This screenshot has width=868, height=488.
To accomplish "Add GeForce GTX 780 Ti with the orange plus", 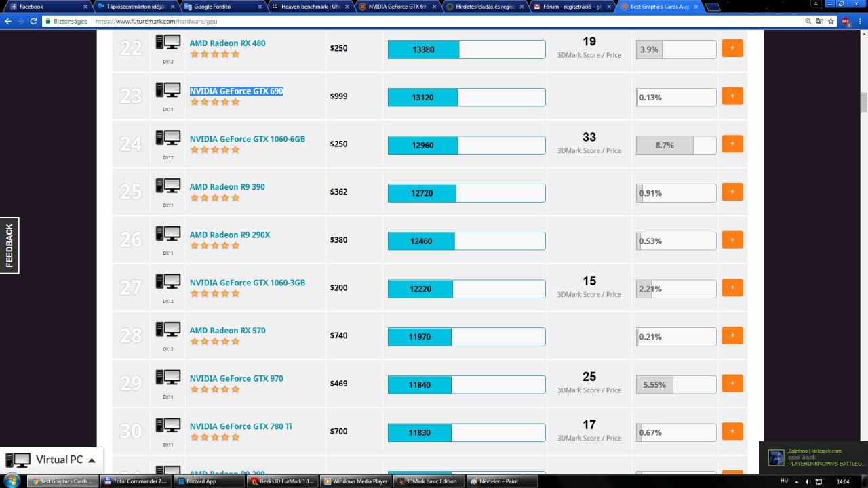I will click(732, 431).
